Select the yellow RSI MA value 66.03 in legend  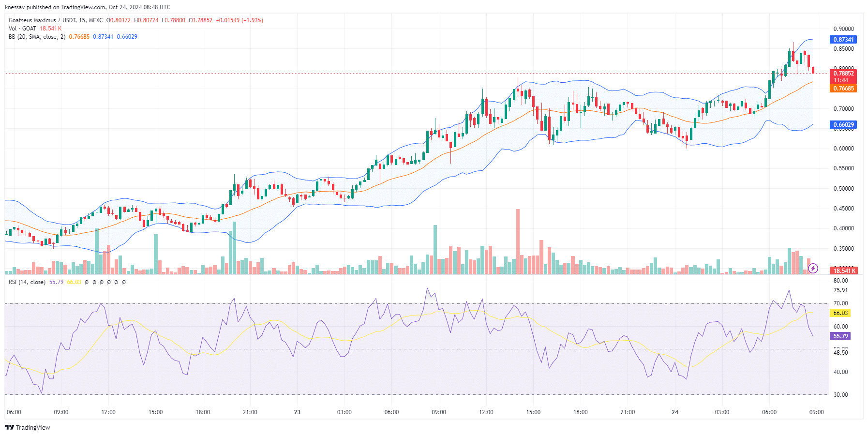point(74,282)
